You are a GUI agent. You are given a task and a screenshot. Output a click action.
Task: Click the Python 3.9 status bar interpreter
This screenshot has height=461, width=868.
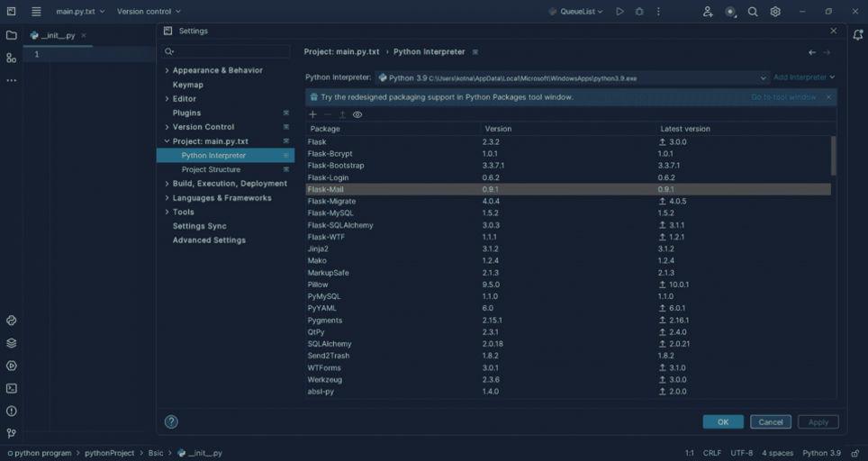coord(821,453)
